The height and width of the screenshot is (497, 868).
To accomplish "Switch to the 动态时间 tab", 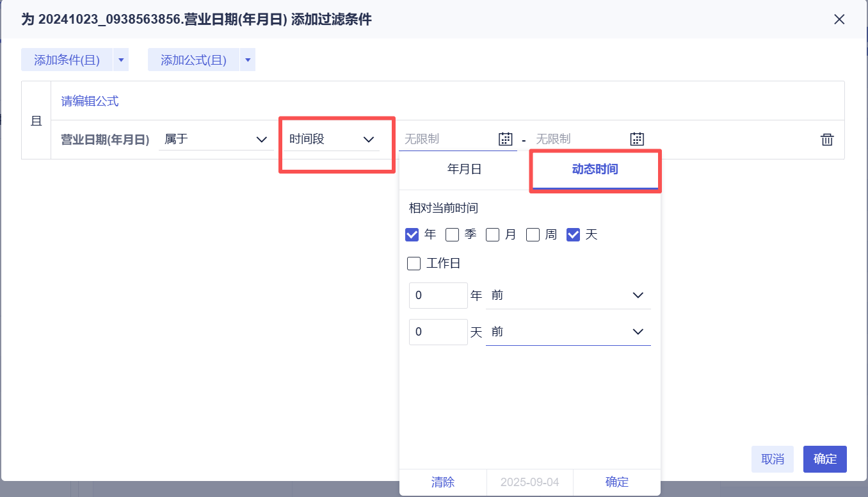I will (595, 170).
